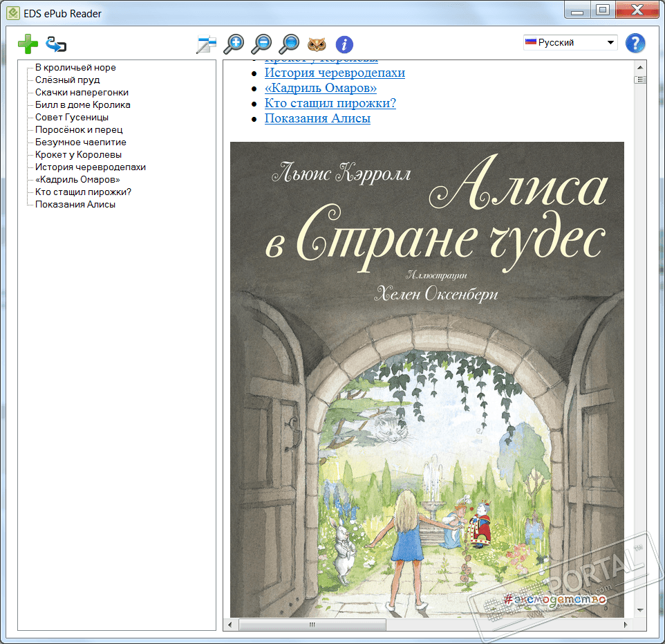Select 'Безумное чаепитие' in contents tree
Viewport: 665px width, 644px height.
tap(80, 142)
